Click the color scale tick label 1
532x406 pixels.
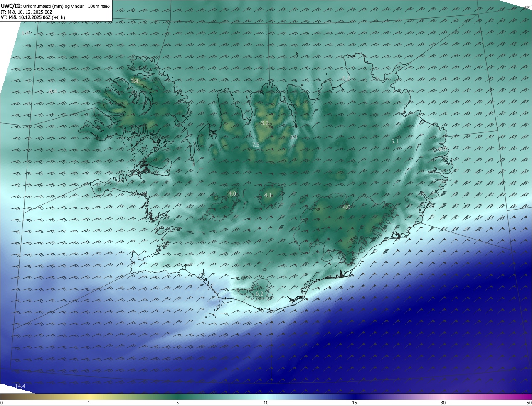(89, 403)
